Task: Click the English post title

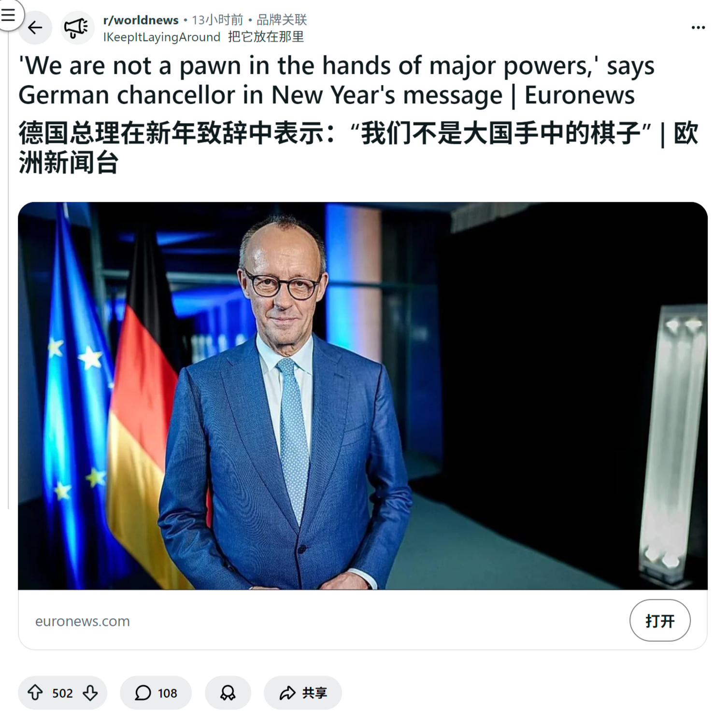Action: [x=337, y=80]
